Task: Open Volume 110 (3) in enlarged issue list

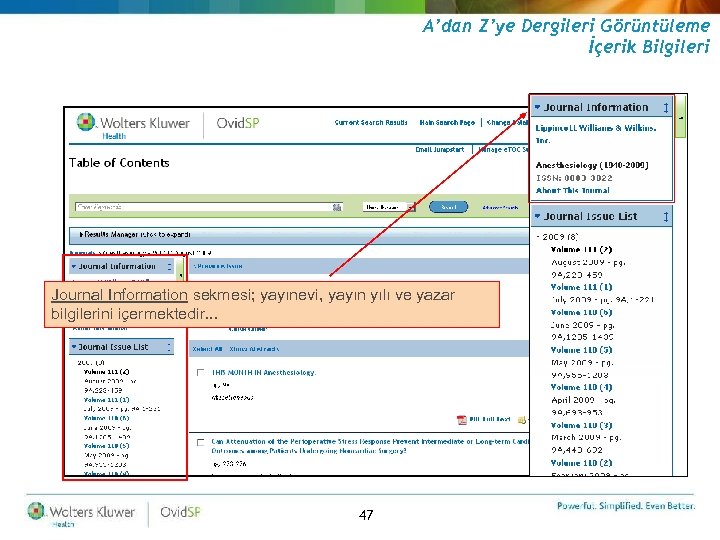Action: 581,426
